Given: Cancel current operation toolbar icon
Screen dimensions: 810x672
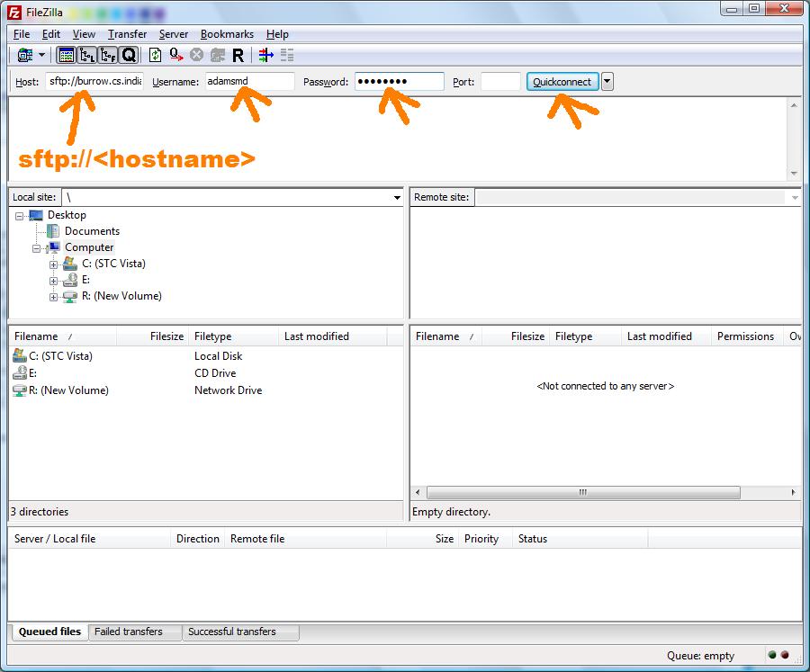Looking at the screenshot, I should point(196,55).
